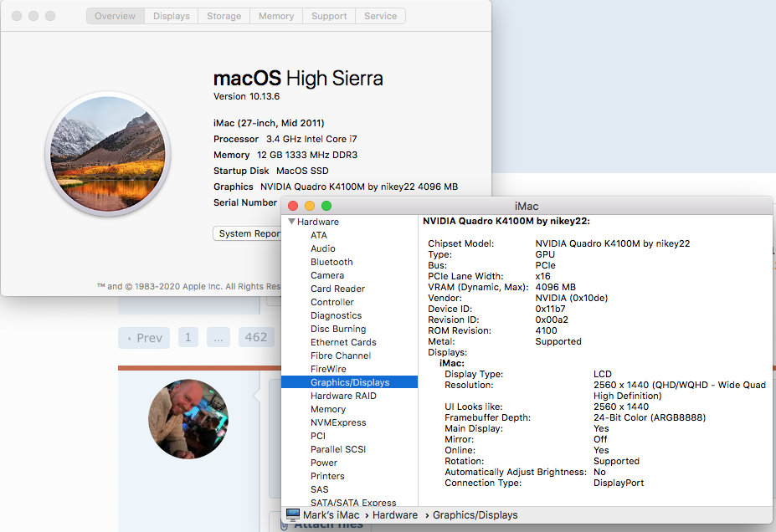
Task: Click the Framebuffer Depth 24-Bit Color value
Action: 650,417
